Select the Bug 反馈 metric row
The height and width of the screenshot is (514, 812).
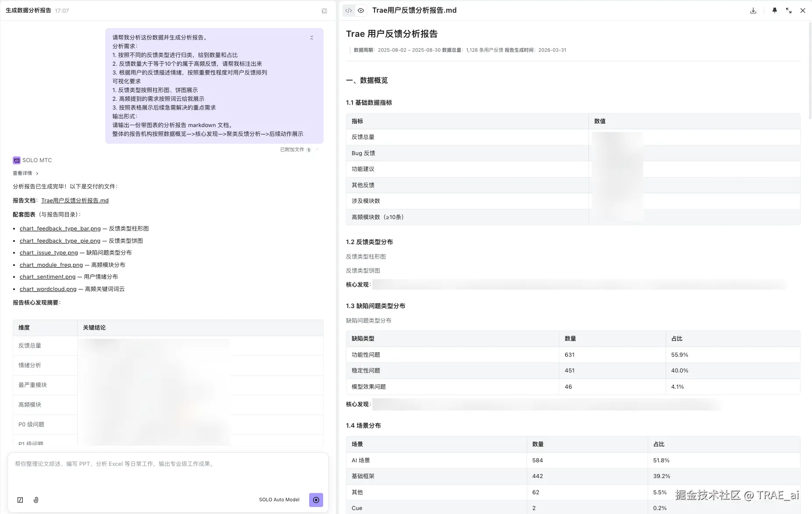click(x=573, y=153)
